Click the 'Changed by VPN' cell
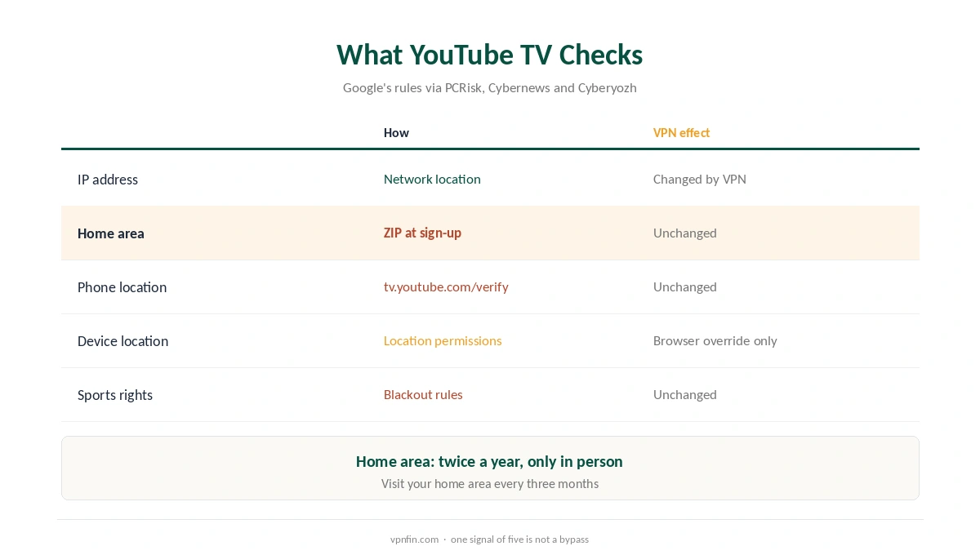The height and width of the screenshot is (555, 980). click(699, 180)
